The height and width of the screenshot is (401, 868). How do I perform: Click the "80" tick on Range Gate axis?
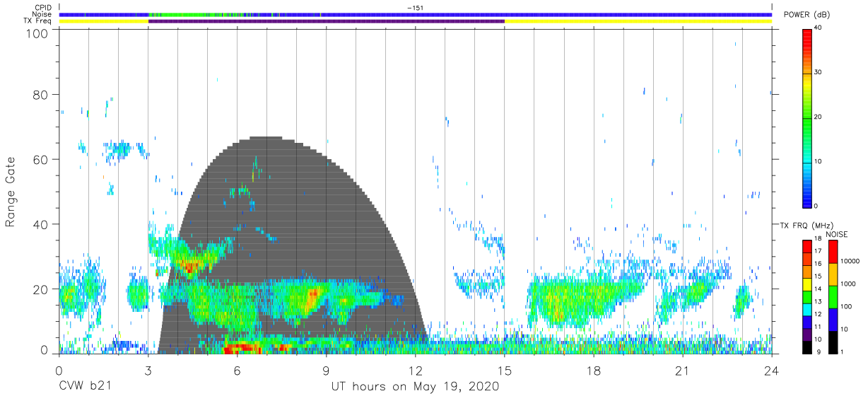[41, 94]
